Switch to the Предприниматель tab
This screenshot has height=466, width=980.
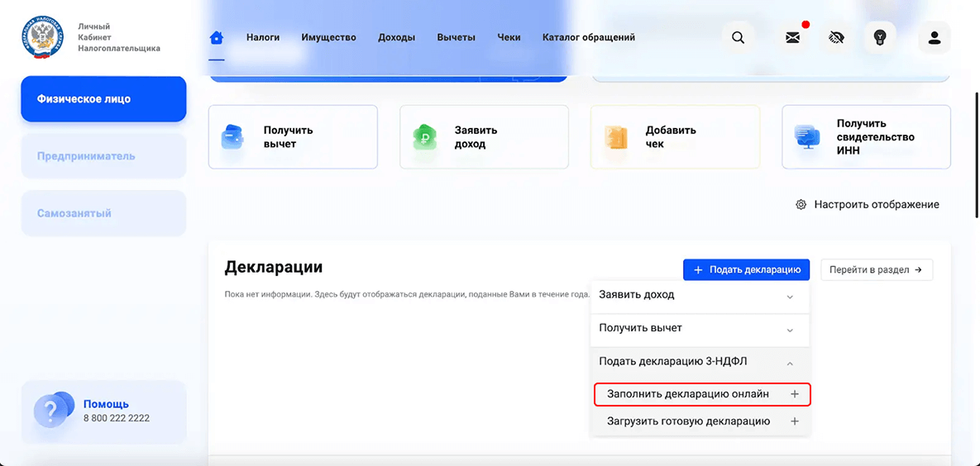coord(103,155)
